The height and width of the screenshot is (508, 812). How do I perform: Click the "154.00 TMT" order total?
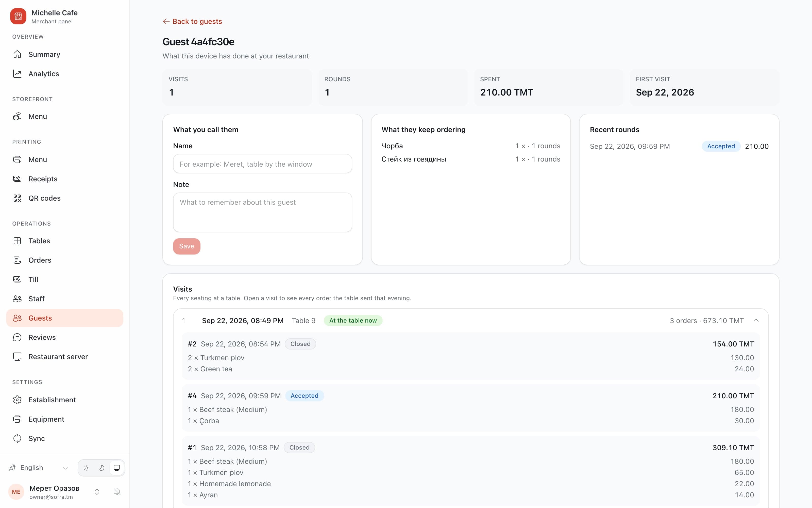733,344
